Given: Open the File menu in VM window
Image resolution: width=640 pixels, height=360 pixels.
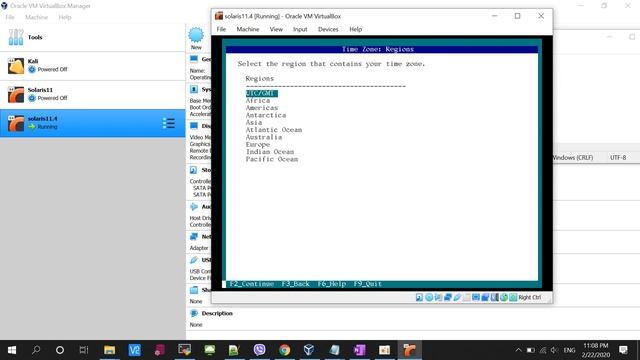Looking at the screenshot, I should click(221, 29).
